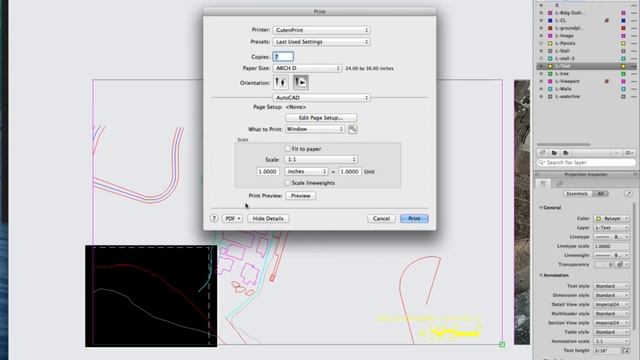640x360 pixels.
Task: Collapse the Annotation properties section
Action: [541, 275]
